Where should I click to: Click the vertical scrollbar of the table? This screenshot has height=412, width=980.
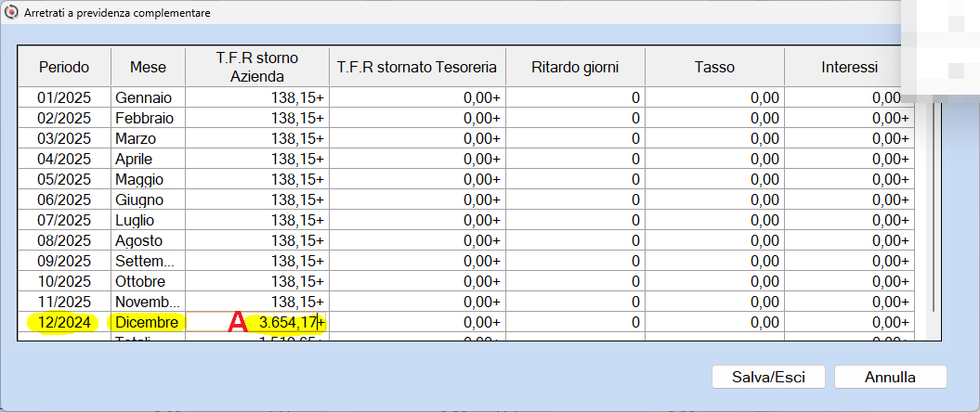[x=934, y=209]
